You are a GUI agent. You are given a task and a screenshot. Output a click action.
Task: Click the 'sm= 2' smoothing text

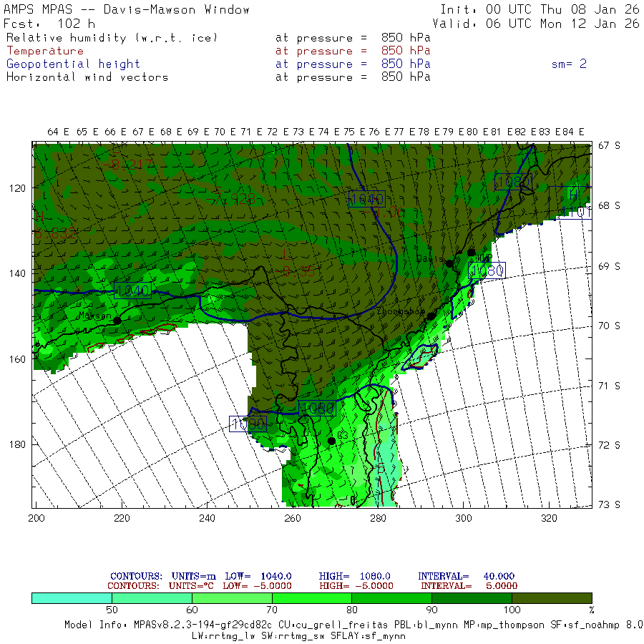pyautogui.click(x=569, y=64)
